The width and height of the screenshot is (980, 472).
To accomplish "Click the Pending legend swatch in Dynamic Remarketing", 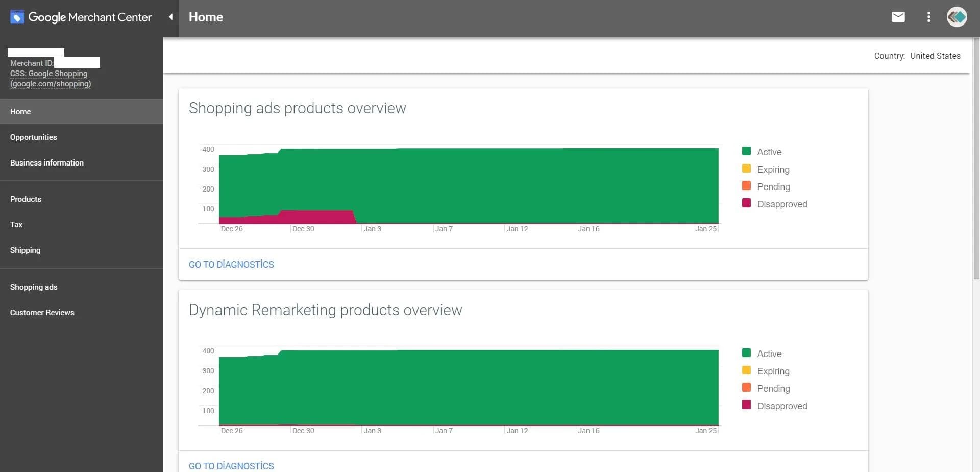I will point(746,388).
